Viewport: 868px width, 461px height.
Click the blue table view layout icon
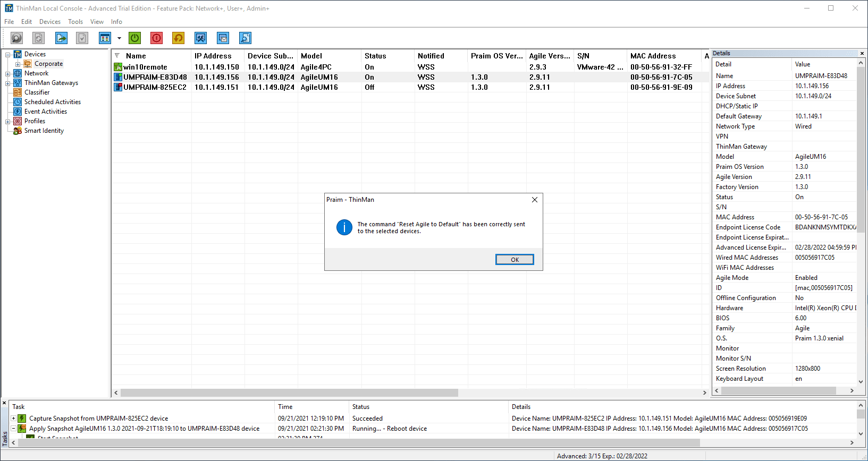click(105, 38)
